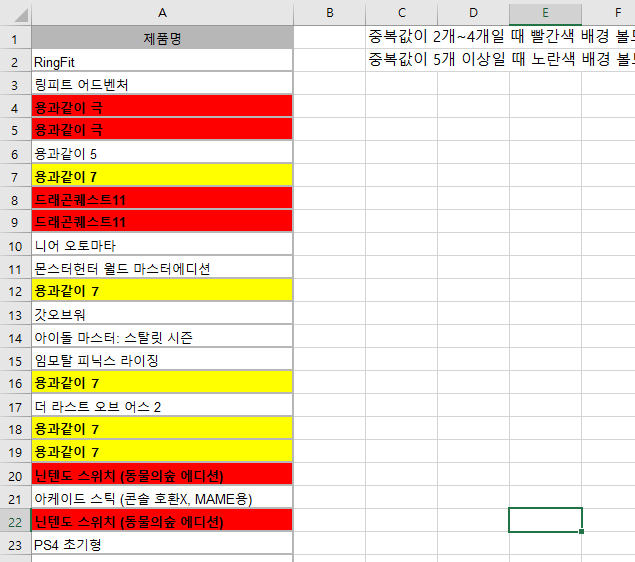Select the cell 임모탈 피닉스 라이징
This screenshot has width=635, height=562.
coord(162,360)
